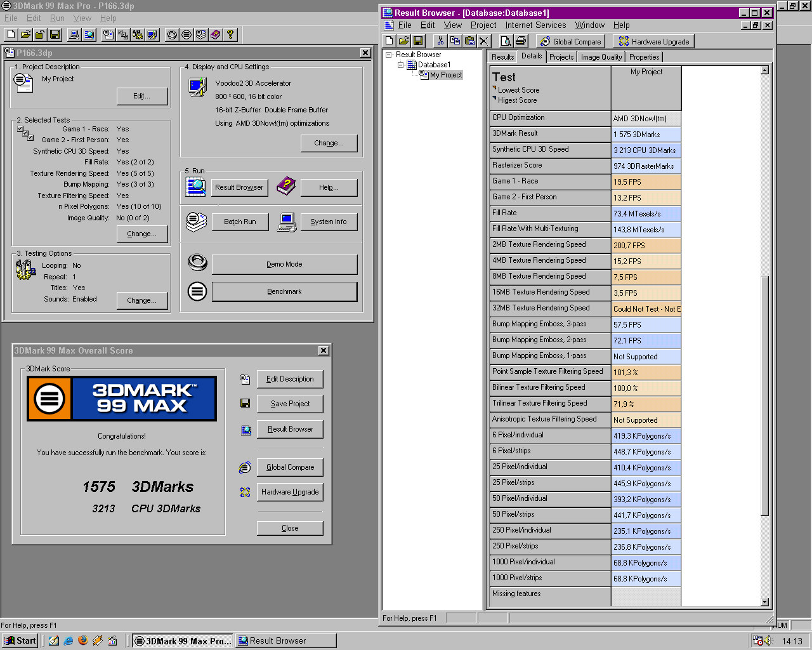812x650 pixels.
Task: Click Print icon in Result Browser toolbar
Action: (521, 41)
